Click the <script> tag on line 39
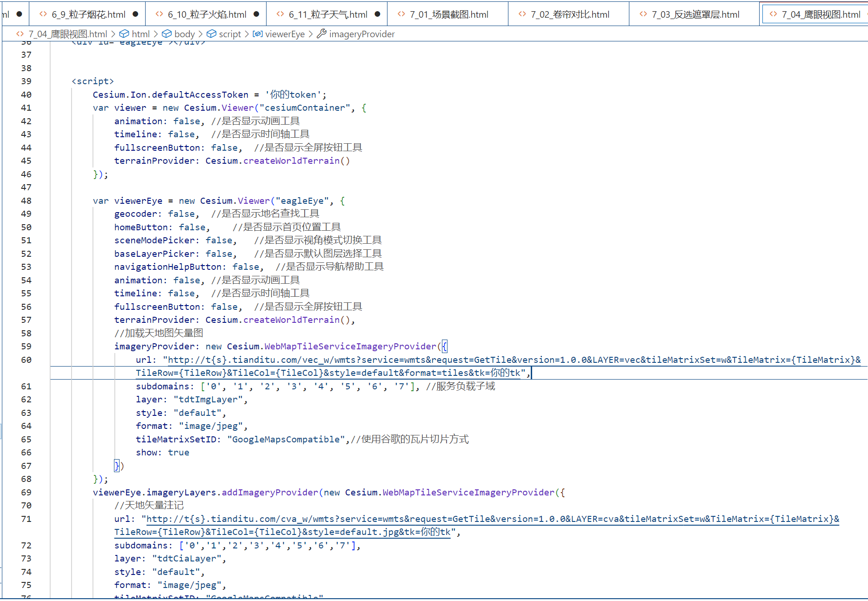The image size is (868, 601). tap(93, 81)
